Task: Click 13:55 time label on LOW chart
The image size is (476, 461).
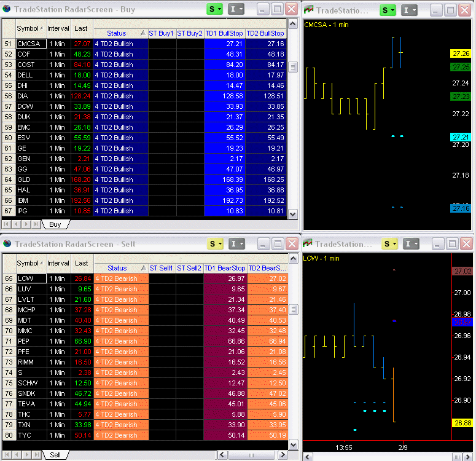Action: (344, 447)
